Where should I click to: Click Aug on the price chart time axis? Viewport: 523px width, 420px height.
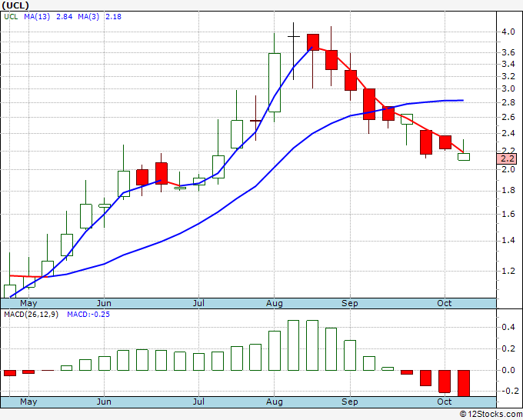pyautogui.click(x=274, y=304)
